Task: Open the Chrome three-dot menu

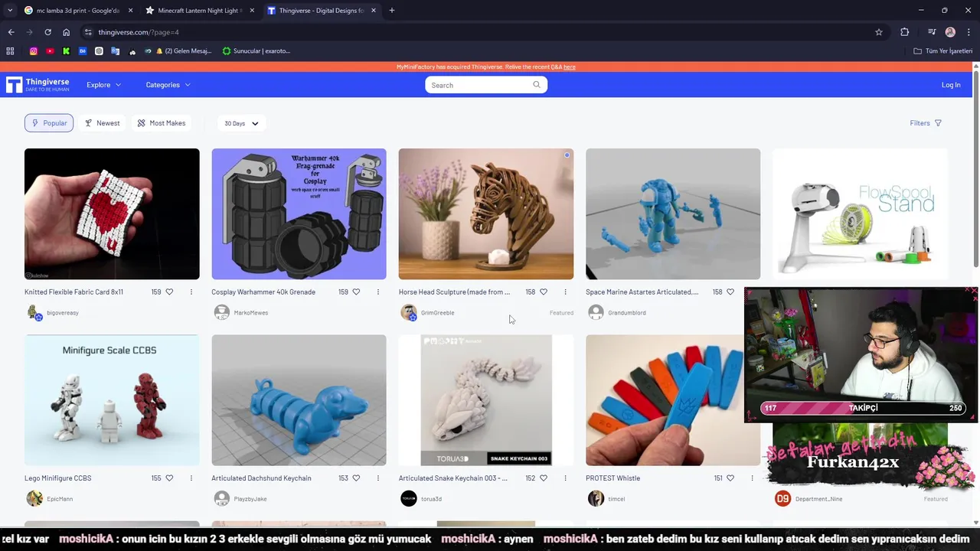Action: [969, 32]
